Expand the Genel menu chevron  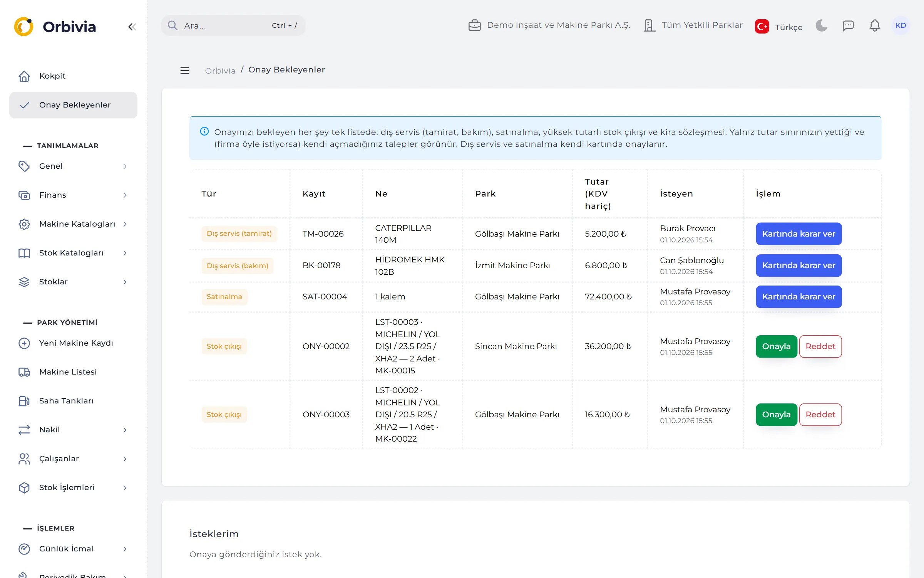pos(125,166)
